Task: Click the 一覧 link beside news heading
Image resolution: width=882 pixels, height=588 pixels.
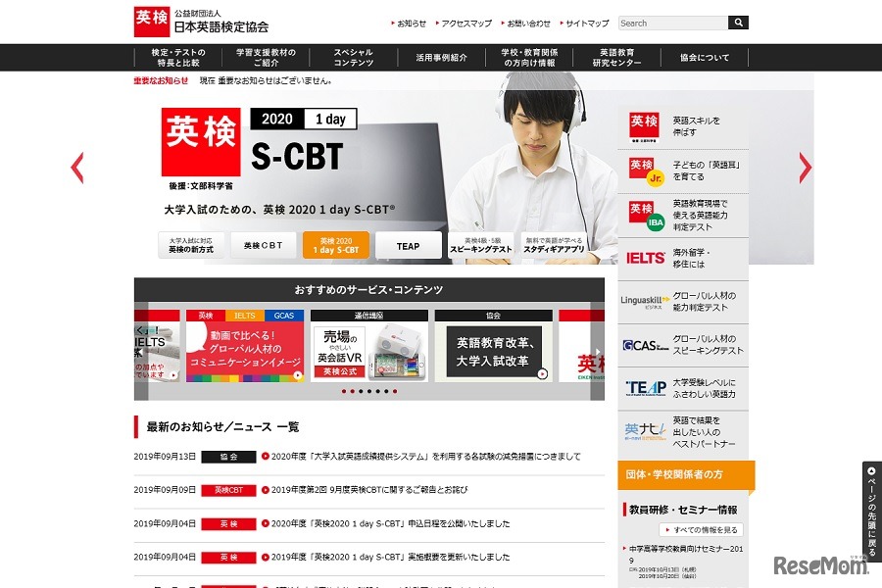Action: click(x=288, y=427)
